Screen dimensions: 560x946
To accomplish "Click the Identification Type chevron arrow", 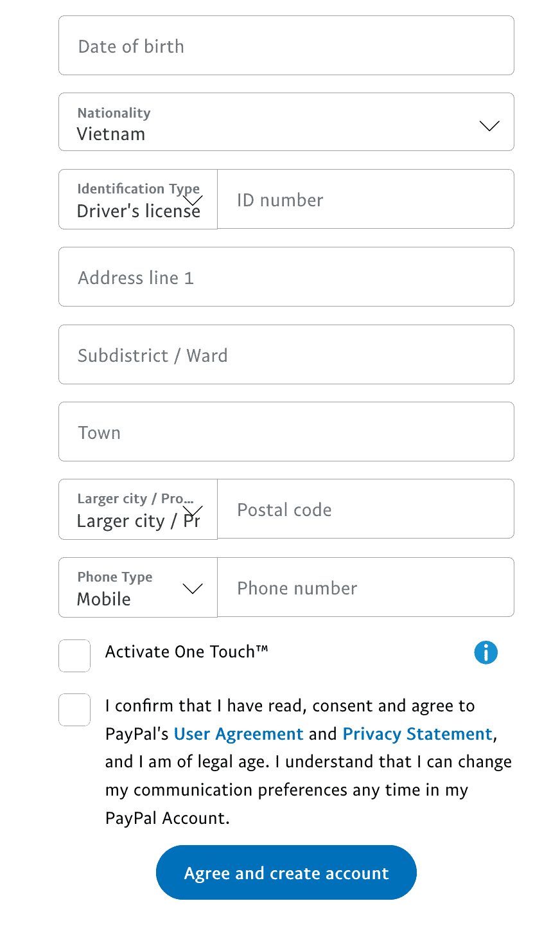I will [193, 201].
